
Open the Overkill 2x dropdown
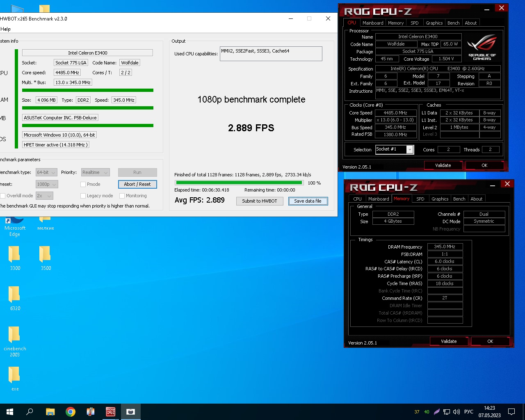[x=44, y=196]
